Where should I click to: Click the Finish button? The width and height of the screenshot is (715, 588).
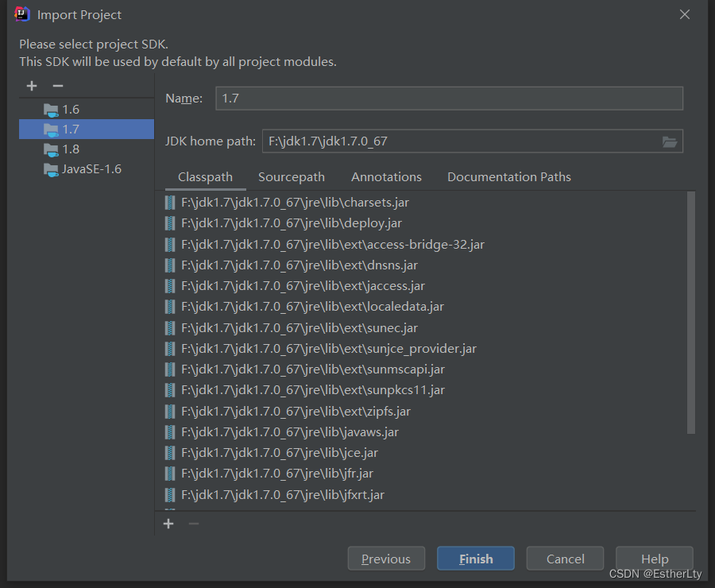[x=476, y=559]
